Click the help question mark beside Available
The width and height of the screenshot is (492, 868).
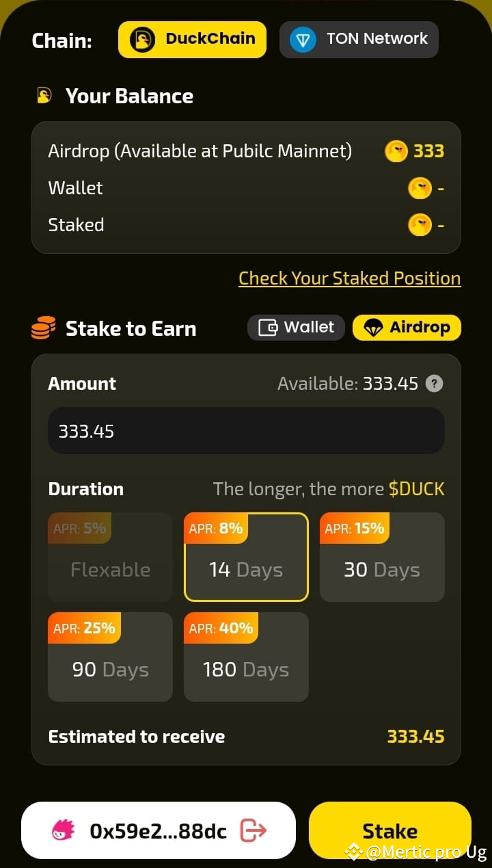434,384
